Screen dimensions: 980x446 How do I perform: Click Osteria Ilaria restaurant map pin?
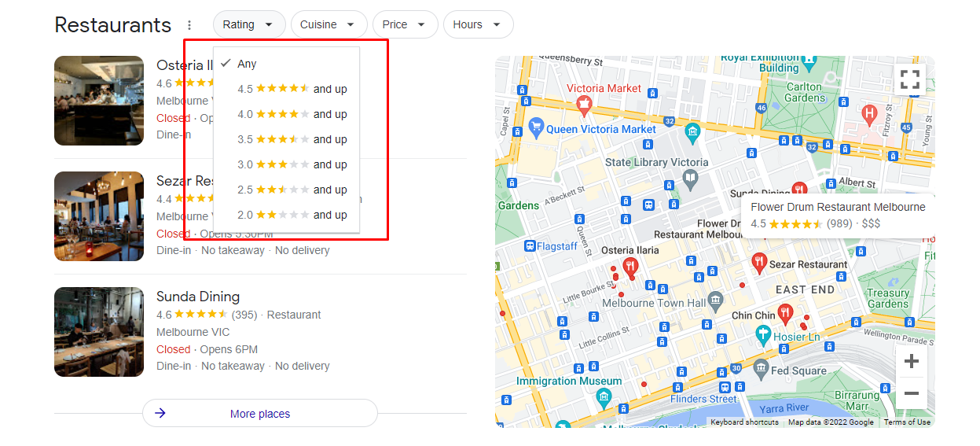629,268
